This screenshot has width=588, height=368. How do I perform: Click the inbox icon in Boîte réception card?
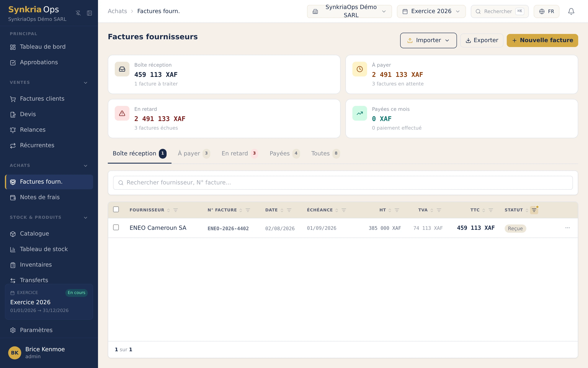point(122,69)
